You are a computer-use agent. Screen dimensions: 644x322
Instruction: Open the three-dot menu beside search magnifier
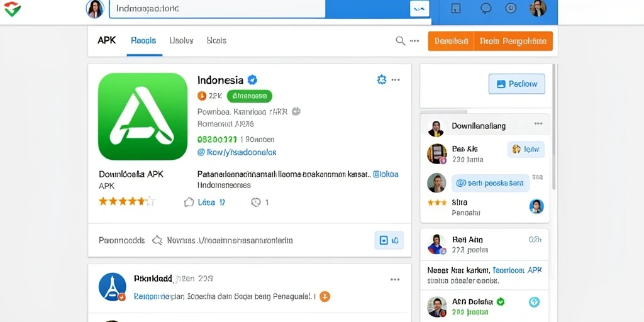point(414,41)
